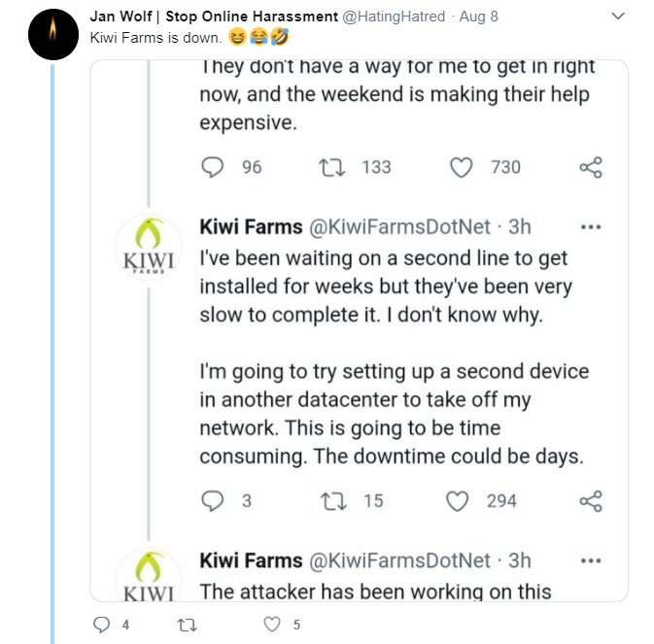Viewport: 654px width, 644px height.
Task: Retweet Jan Wolf's outer tweet
Action: pyautogui.click(x=183, y=625)
